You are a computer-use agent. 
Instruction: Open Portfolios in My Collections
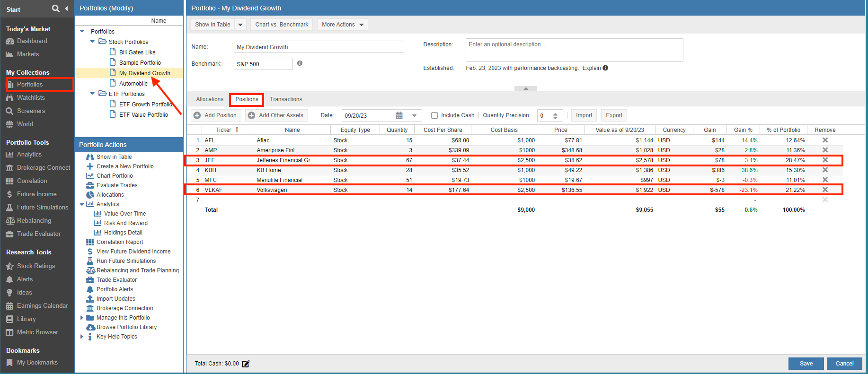pos(30,85)
